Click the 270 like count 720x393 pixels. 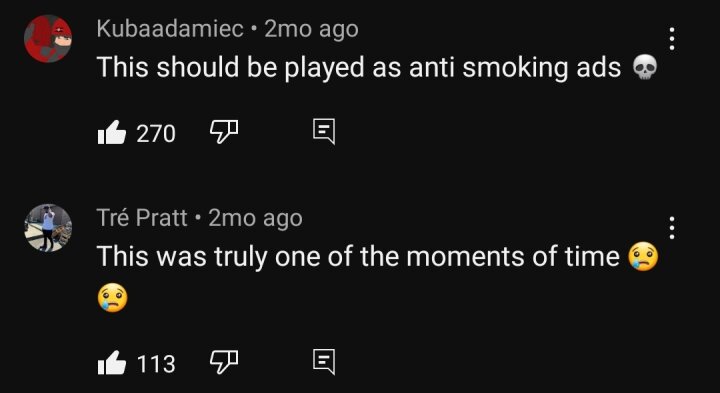tap(156, 134)
